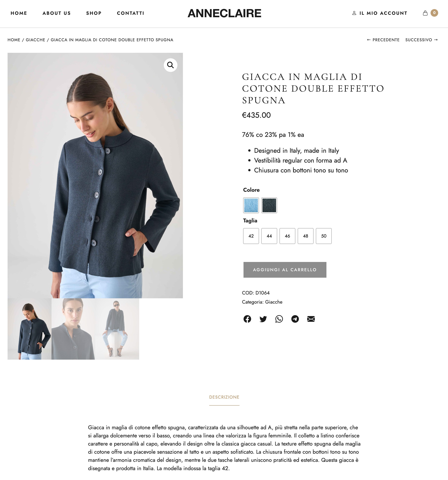View thumbnail of model seated with sunglasses
Image resolution: width=448 pixels, height=480 pixels.
pos(117,329)
